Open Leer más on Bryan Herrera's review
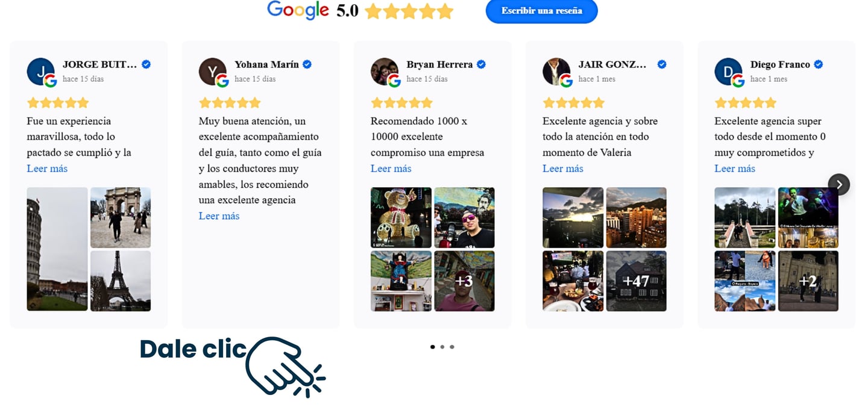 click(x=391, y=169)
